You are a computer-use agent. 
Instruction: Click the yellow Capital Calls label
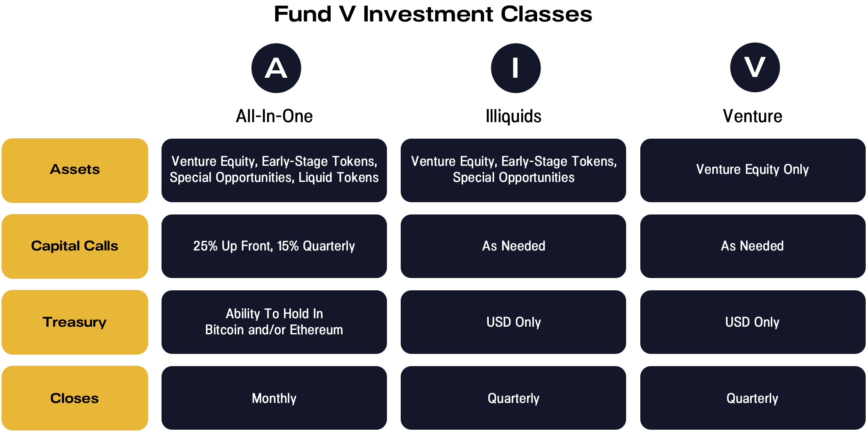[75, 246]
